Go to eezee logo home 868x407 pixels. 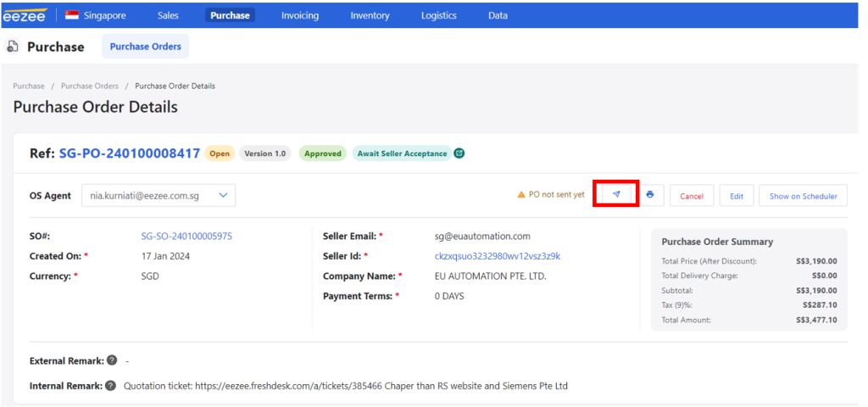click(25, 15)
